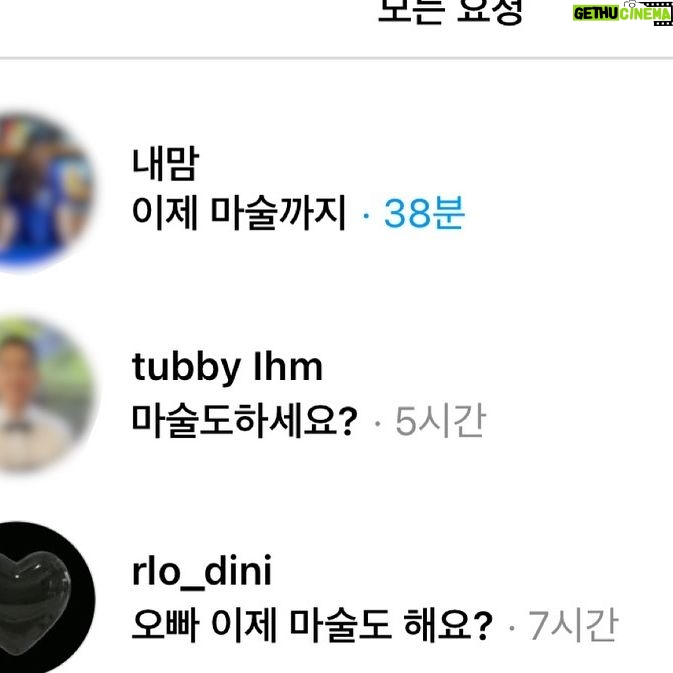Image resolution: width=673 pixels, height=673 pixels.
Task: Open the tubby lhm username
Action: click(x=227, y=367)
